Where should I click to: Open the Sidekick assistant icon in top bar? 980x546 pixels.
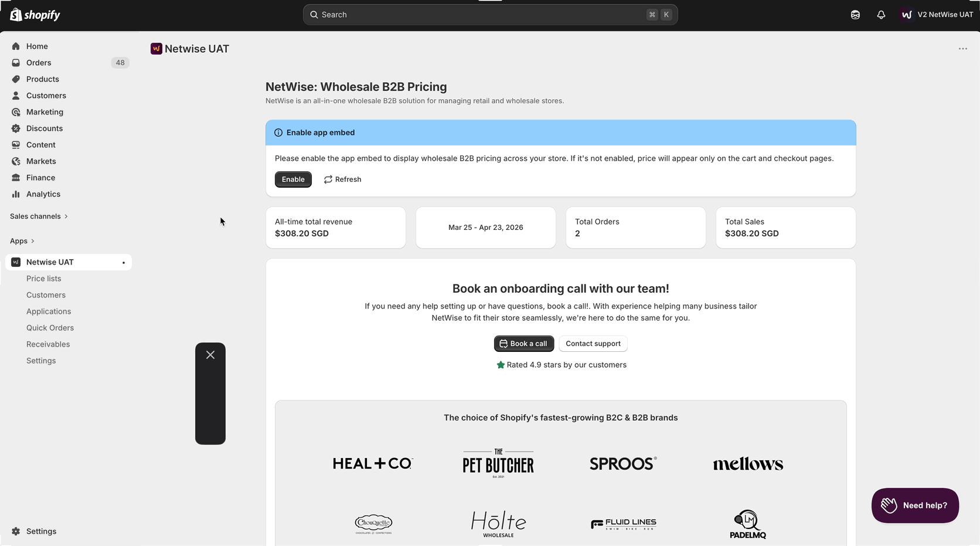(x=855, y=15)
